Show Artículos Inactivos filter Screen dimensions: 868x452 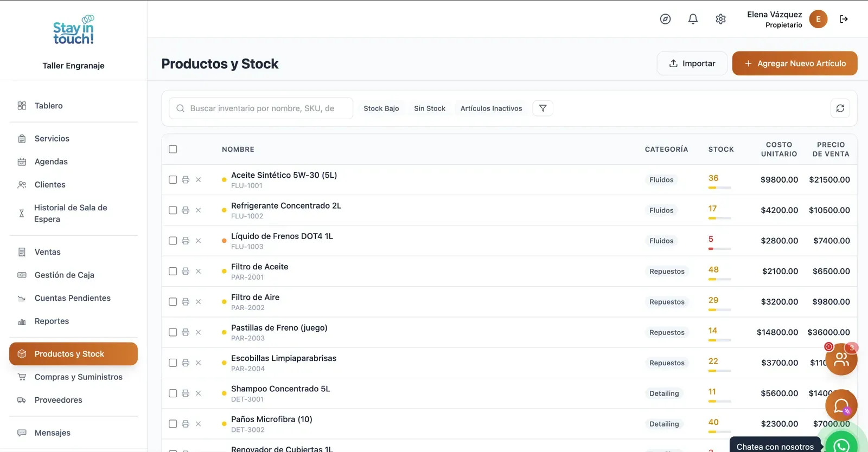492,108
